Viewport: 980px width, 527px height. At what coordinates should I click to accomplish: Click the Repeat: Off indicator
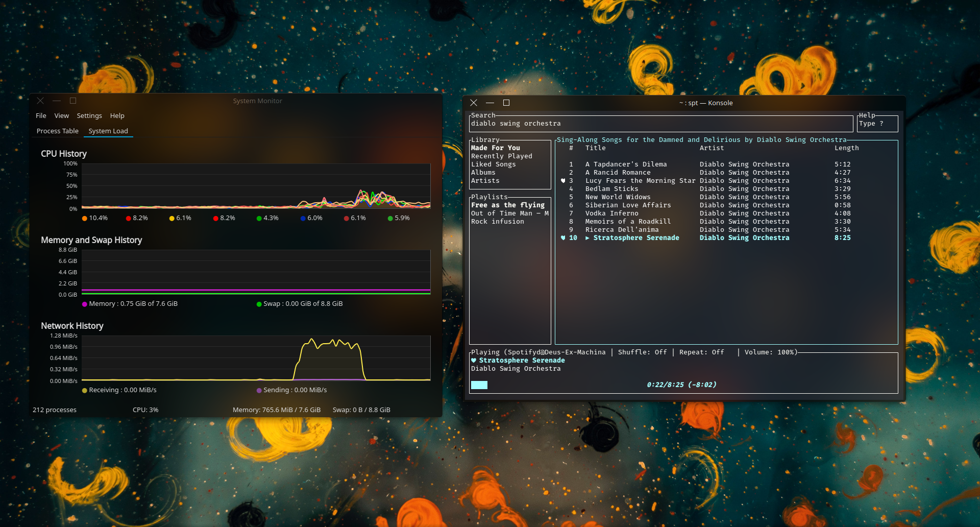click(x=702, y=352)
